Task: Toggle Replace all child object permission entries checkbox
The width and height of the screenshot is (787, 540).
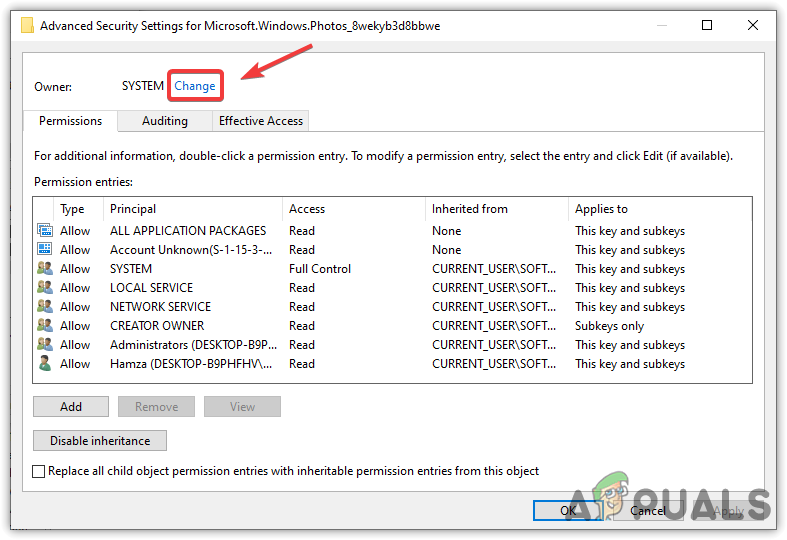Action: [x=39, y=471]
